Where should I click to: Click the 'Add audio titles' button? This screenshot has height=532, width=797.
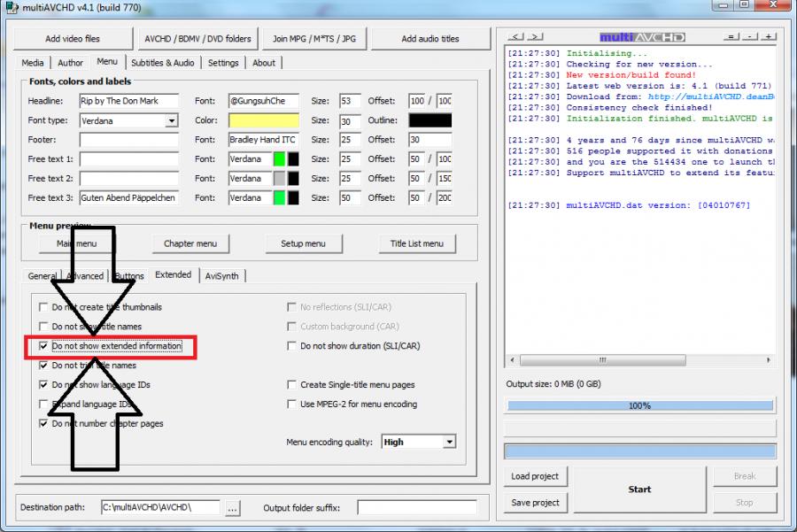430,39
